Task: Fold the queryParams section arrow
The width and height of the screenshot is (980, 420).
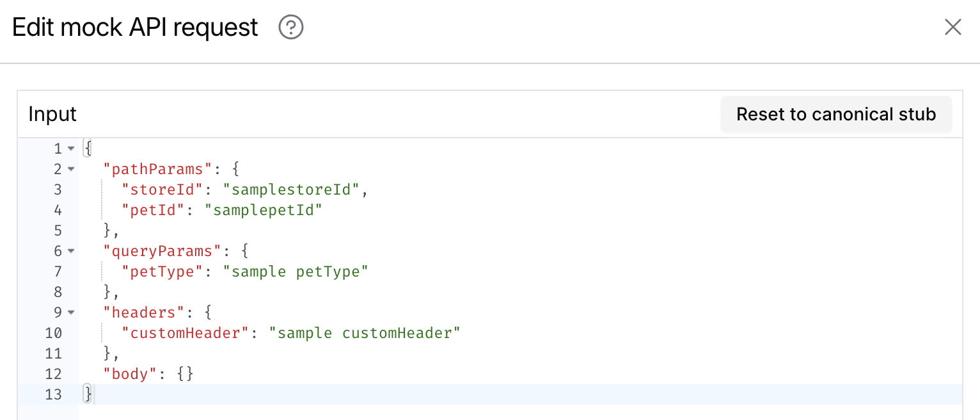Action: pyautogui.click(x=71, y=252)
